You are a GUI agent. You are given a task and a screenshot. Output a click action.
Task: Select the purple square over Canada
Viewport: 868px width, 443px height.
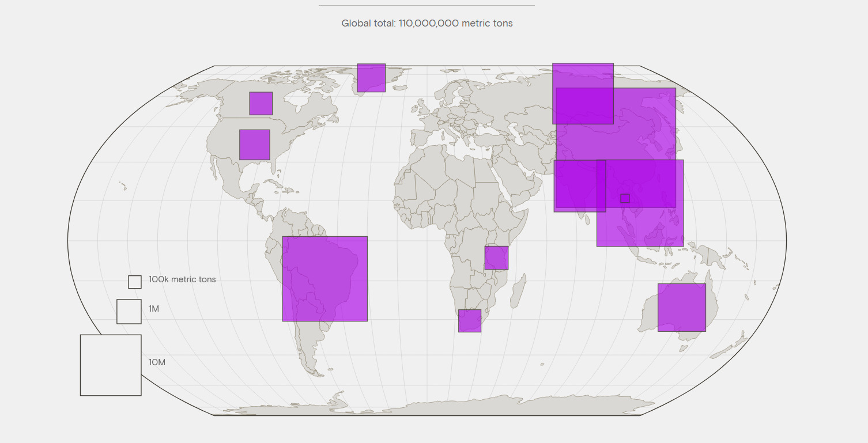click(261, 104)
